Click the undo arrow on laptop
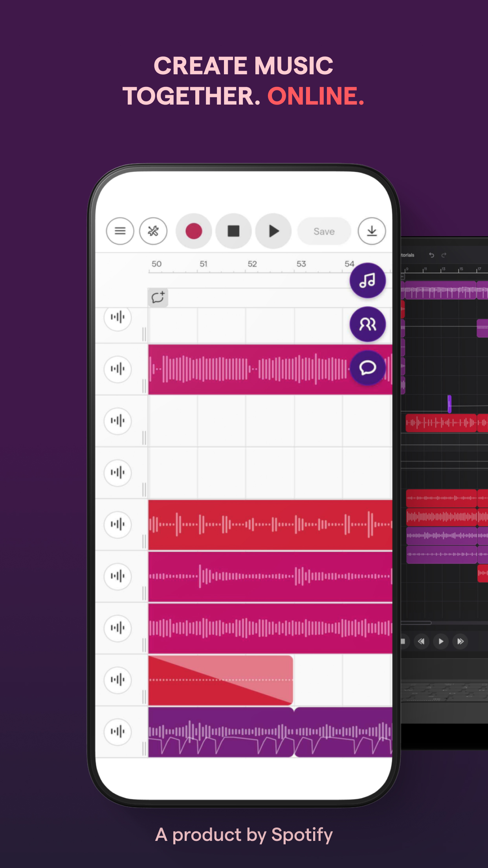Viewport: 488px width, 868px height. click(x=431, y=255)
